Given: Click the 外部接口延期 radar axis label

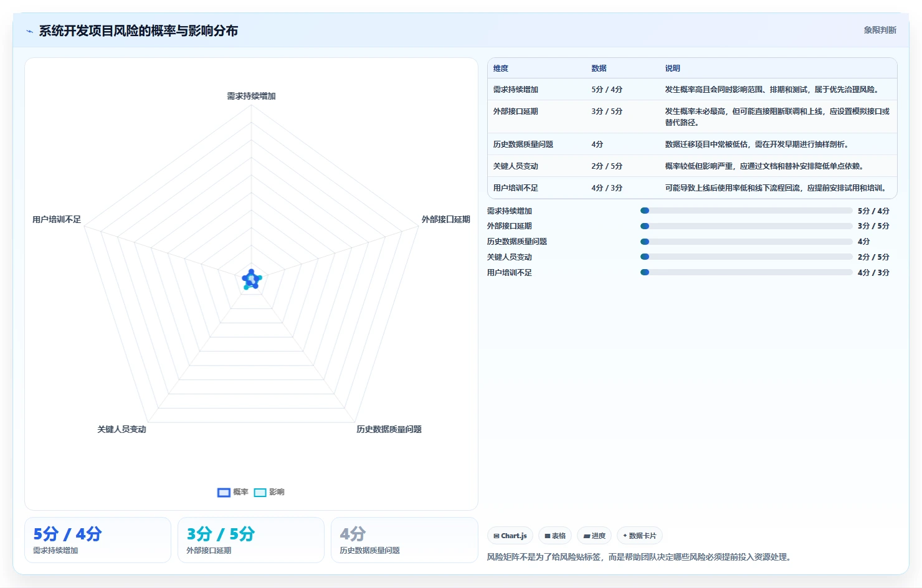Looking at the screenshot, I should [x=446, y=219].
